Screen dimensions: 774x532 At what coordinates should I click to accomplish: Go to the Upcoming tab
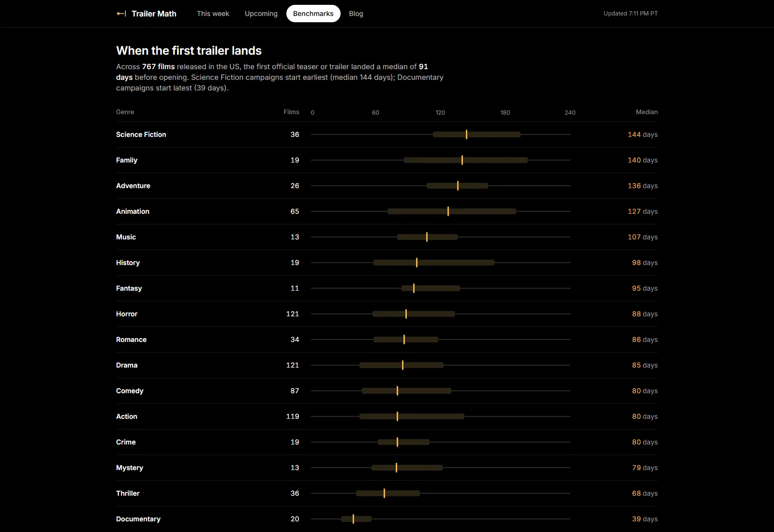261,14
